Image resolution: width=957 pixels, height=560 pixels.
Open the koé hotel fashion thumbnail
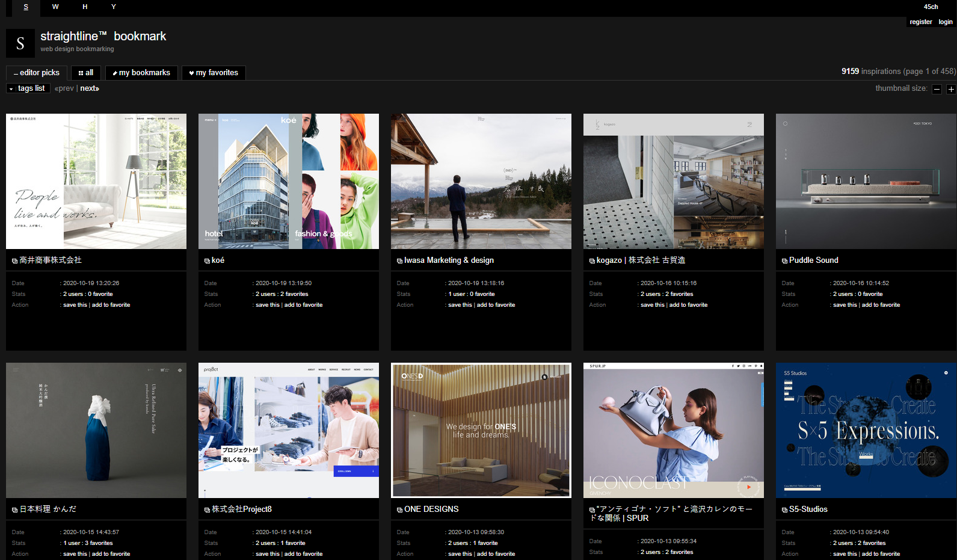click(x=289, y=181)
